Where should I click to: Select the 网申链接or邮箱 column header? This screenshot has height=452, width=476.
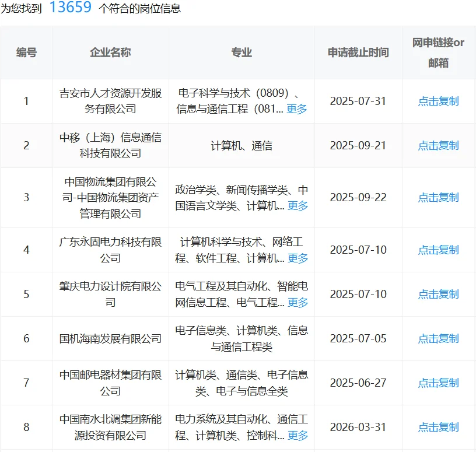(x=438, y=52)
